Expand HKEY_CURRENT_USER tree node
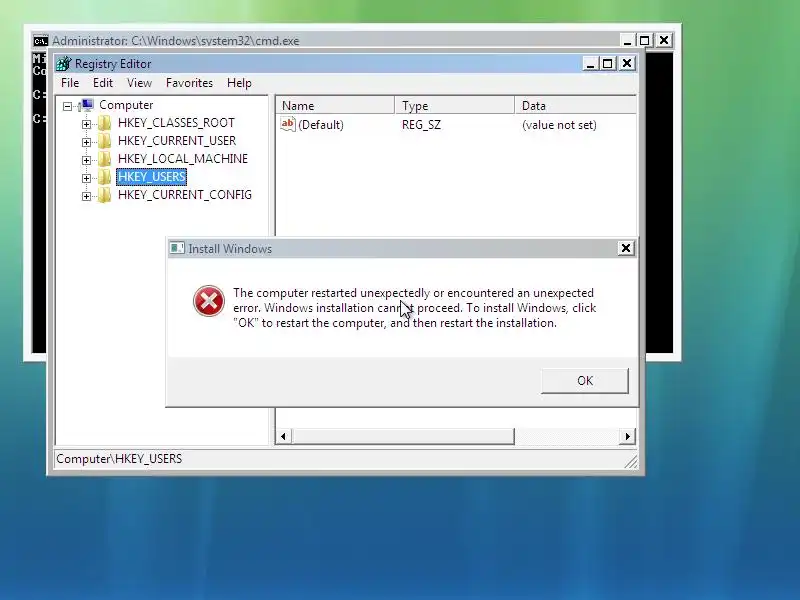Screen dimensions: 800x600 click(86, 142)
